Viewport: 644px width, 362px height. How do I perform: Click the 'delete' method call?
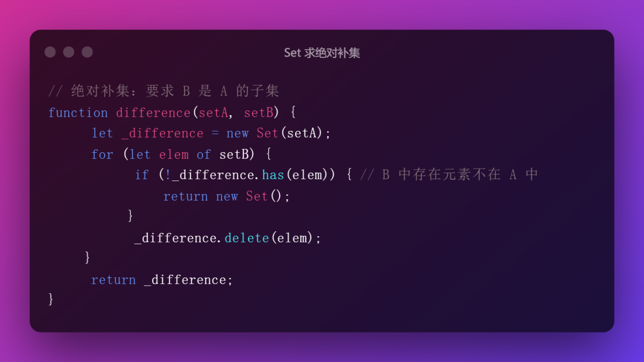[247, 238]
